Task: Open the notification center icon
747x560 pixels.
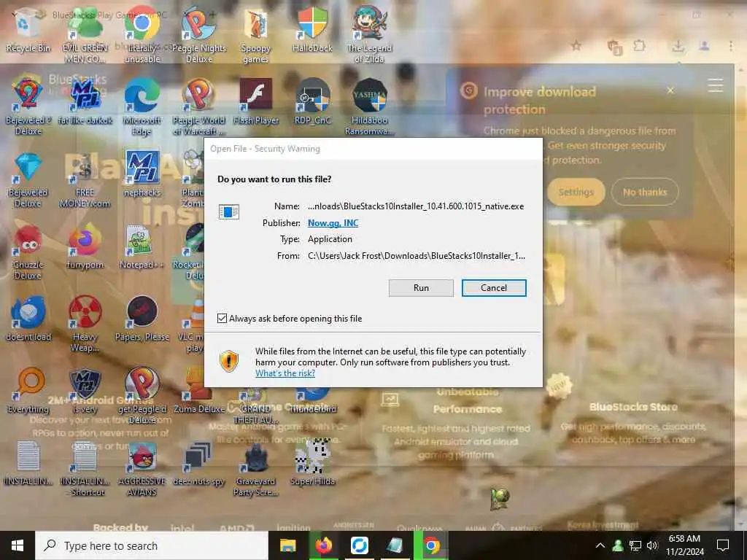Action: point(723,545)
